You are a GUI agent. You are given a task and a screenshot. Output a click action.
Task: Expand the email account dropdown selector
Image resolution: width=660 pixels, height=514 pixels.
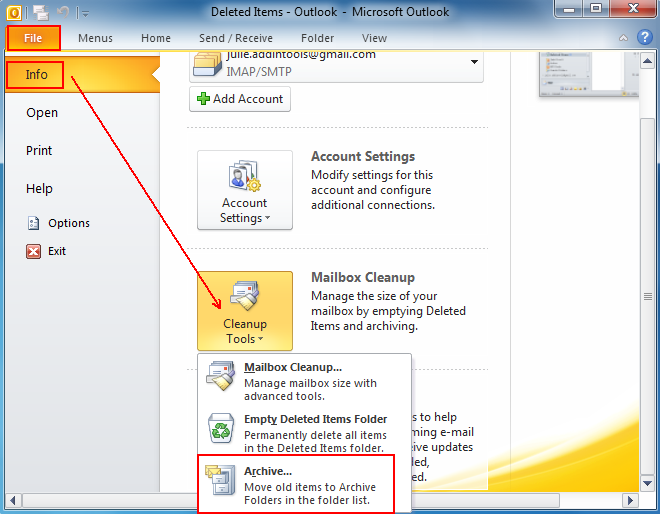(473, 62)
